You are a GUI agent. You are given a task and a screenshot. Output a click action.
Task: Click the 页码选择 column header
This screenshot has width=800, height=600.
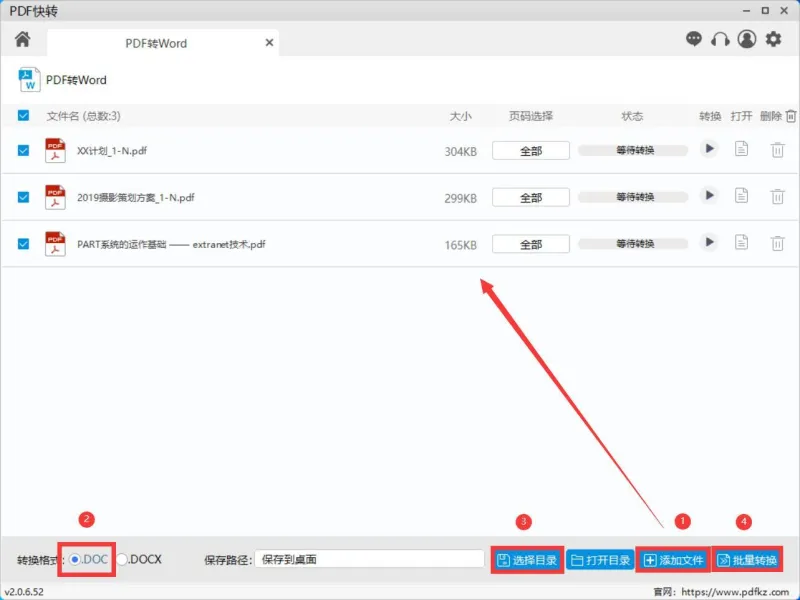pyautogui.click(x=531, y=116)
